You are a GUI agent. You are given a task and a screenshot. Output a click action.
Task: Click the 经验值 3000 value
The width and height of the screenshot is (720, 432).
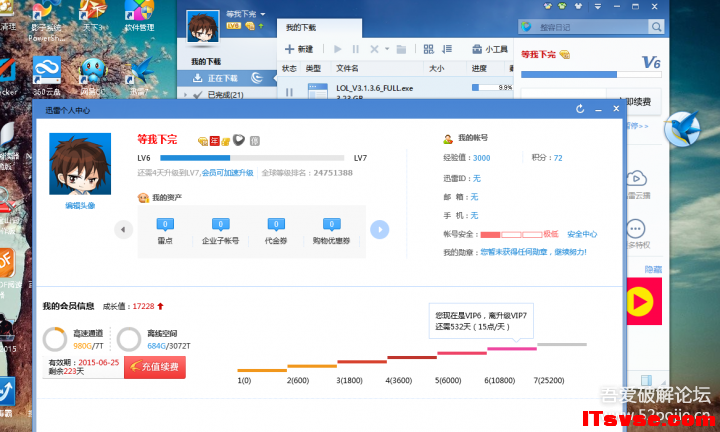click(x=481, y=158)
